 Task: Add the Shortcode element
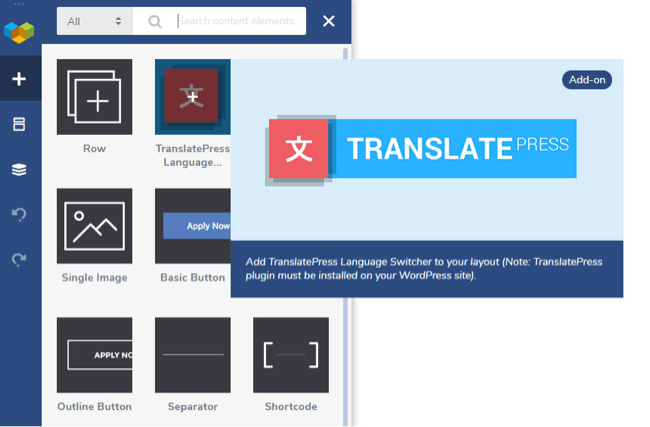click(x=291, y=355)
